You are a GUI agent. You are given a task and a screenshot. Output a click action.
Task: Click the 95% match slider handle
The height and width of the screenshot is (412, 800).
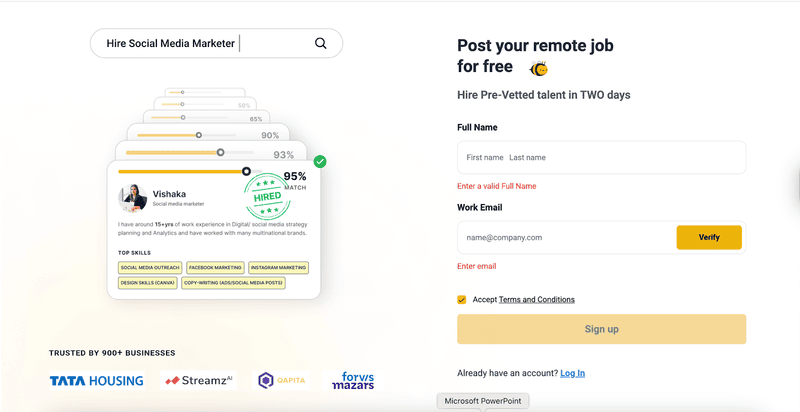pyautogui.click(x=247, y=171)
